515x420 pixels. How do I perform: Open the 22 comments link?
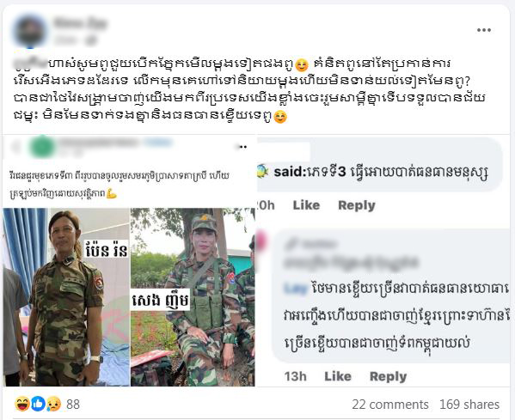click(389, 405)
